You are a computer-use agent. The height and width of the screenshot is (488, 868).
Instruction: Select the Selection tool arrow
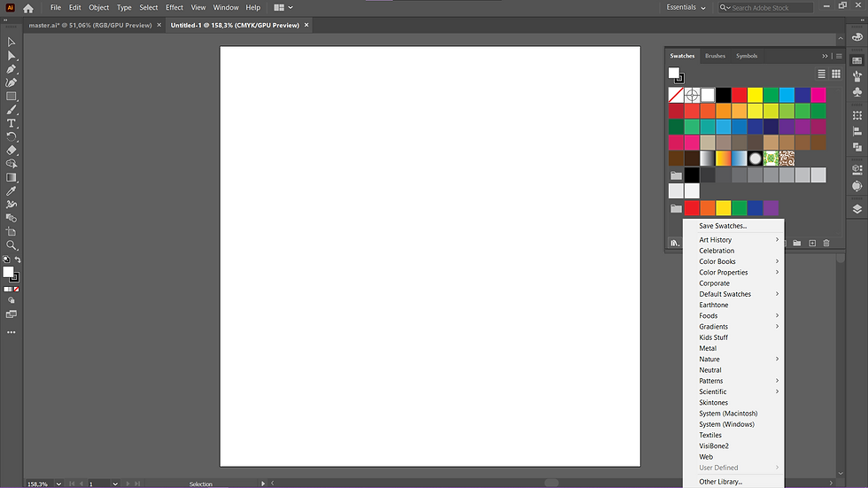point(11,42)
